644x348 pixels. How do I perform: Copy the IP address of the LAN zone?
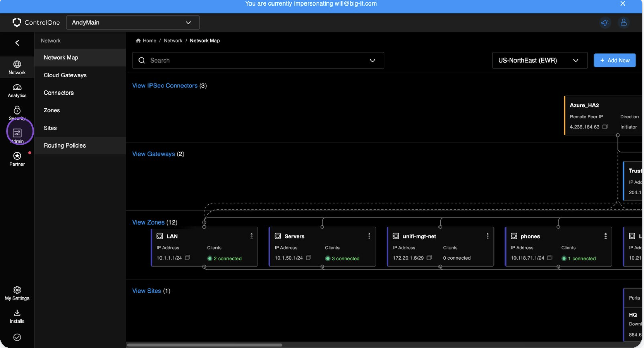click(188, 257)
